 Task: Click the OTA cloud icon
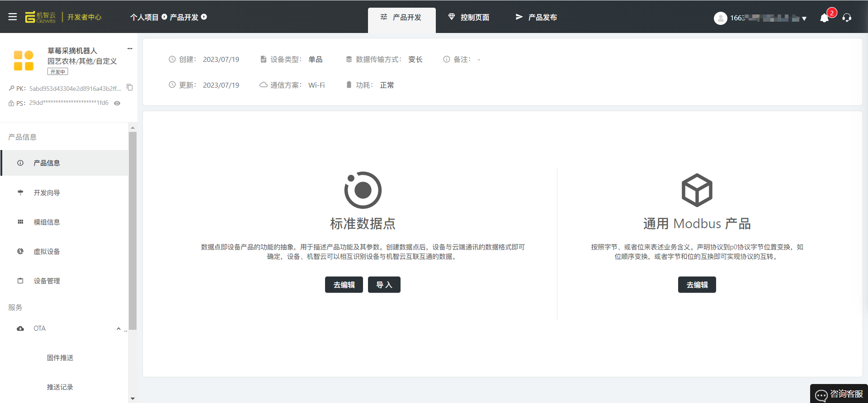[20, 328]
